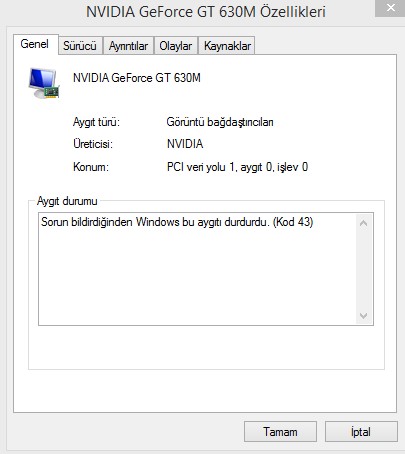Click the Kod 43 device status text
The width and height of the screenshot is (405, 454).
tap(177, 222)
